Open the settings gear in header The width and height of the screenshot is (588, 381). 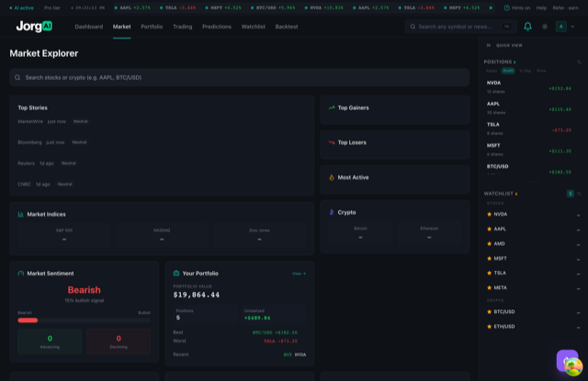(545, 27)
